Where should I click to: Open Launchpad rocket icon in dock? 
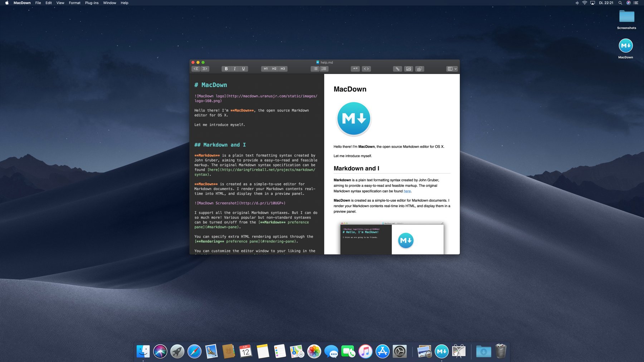coord(177,351)
